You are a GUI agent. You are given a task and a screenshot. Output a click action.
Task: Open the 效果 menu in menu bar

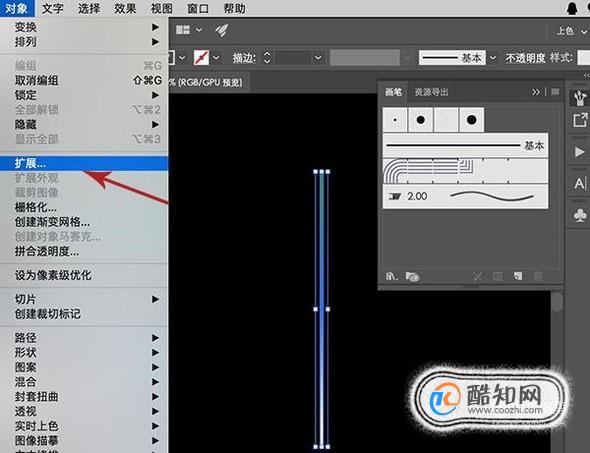(x=125, y=8)
